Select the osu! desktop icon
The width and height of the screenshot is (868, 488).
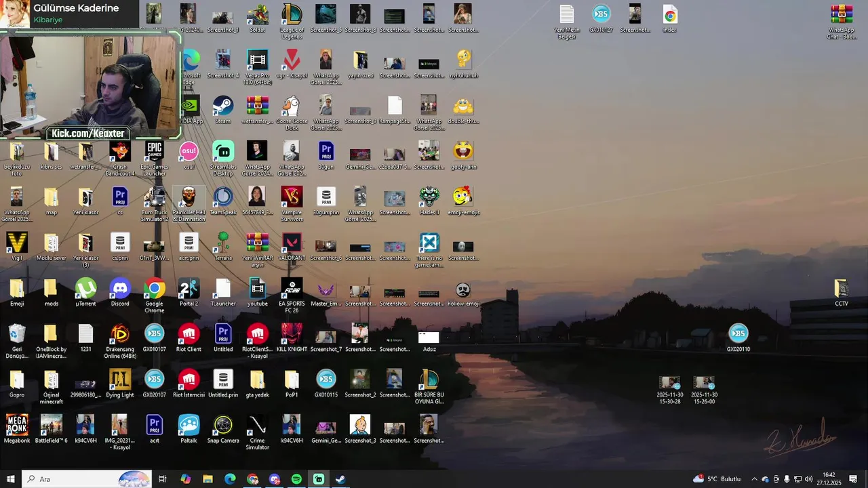[189, 155]
